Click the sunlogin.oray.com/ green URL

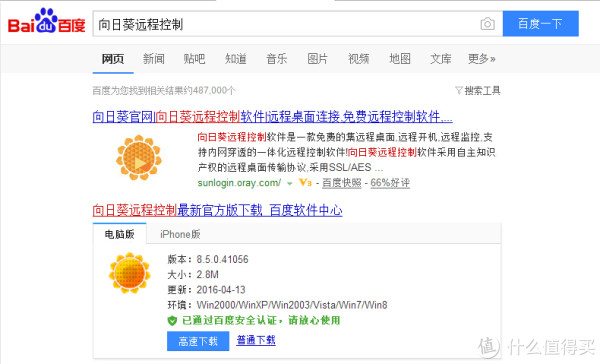(240, 183)
